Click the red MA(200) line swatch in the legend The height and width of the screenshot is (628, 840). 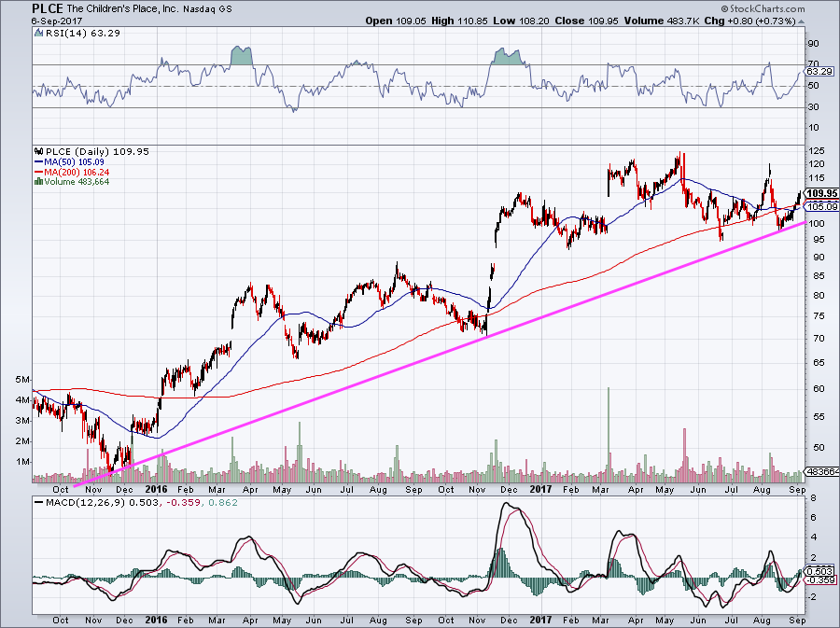[38, 172]
